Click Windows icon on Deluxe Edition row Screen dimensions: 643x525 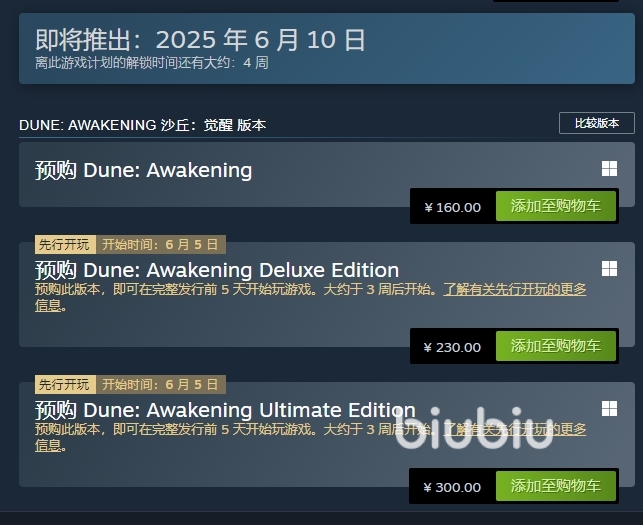tap(609, 269)
